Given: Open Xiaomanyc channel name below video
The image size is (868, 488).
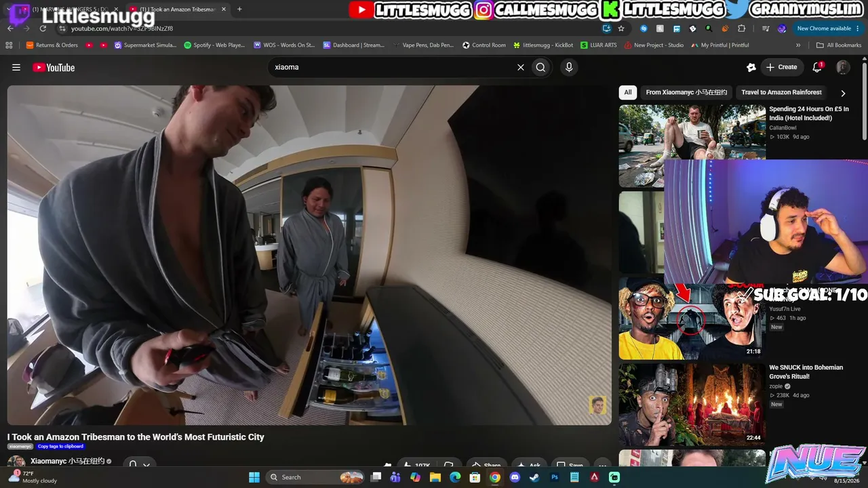Looking at the screenshot, I should click(67, 461).
